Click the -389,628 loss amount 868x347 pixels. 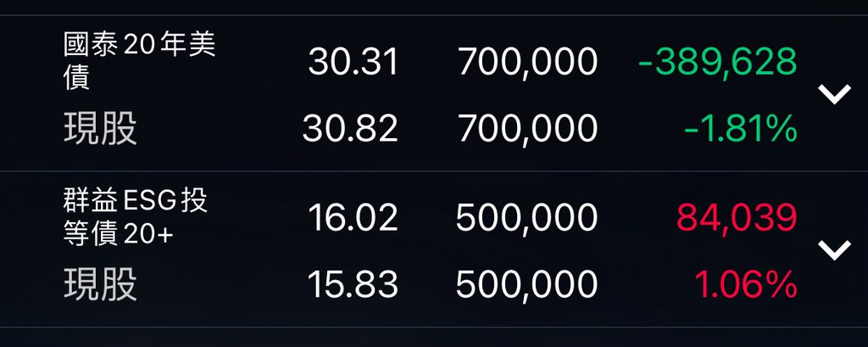point(717,62)
